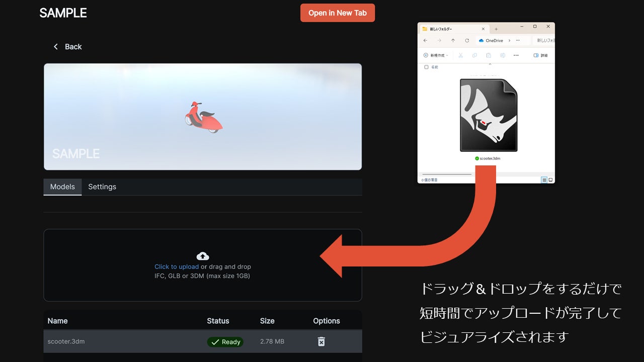644x362 pixels.
Task: Switch Explorer to large icons view
Action: tap(550, 179)
